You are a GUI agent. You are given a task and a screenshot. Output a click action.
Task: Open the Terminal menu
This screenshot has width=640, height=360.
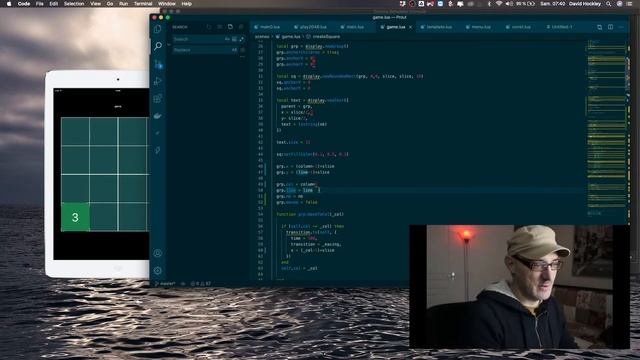tap(143, 4)
